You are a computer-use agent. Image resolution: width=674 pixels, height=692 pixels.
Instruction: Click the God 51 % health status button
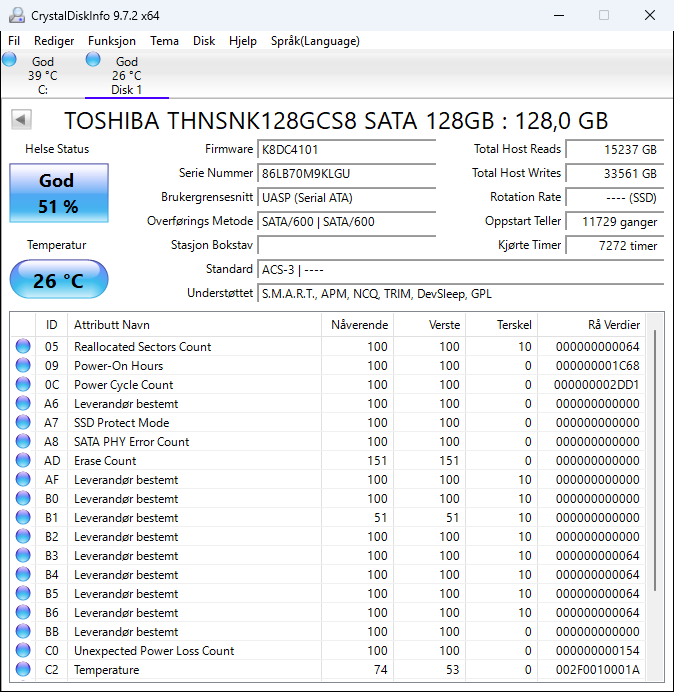[x=59, y=193]
